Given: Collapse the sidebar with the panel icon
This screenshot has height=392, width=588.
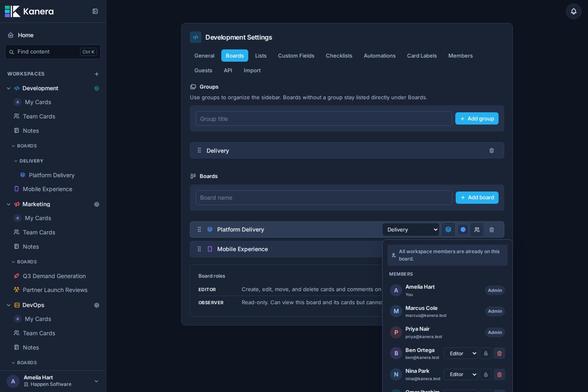Looking at the screenshot, I should [x=95, y=11].
